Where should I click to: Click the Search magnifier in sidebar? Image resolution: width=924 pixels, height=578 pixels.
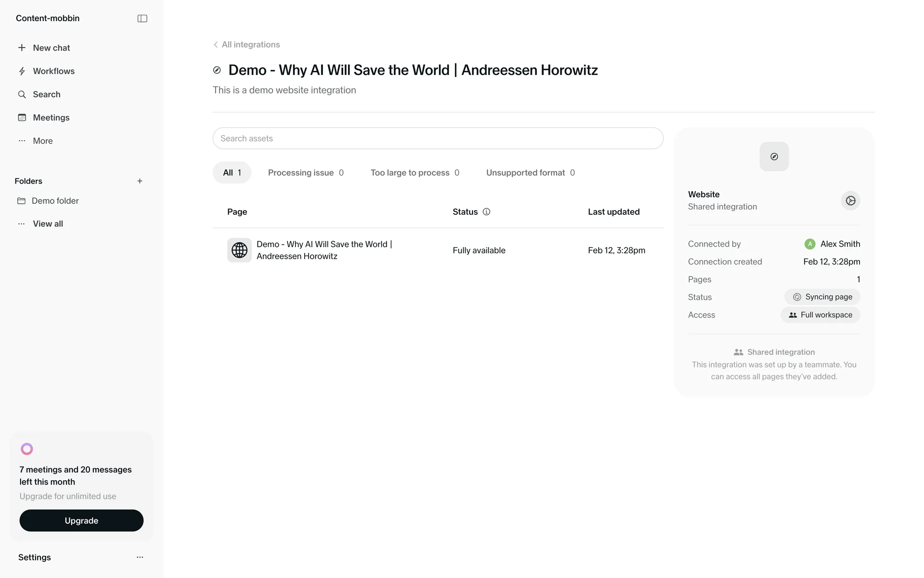[x=22, y=94]
